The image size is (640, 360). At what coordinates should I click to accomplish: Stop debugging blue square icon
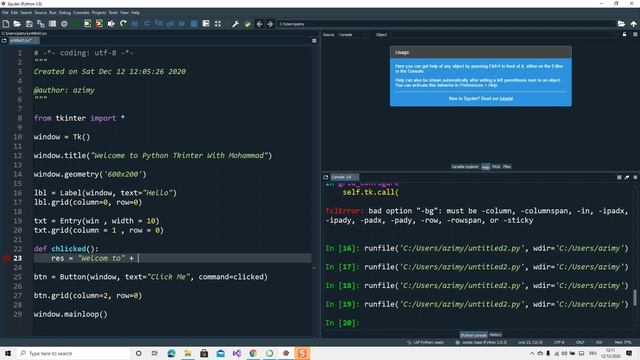[194, 24]
